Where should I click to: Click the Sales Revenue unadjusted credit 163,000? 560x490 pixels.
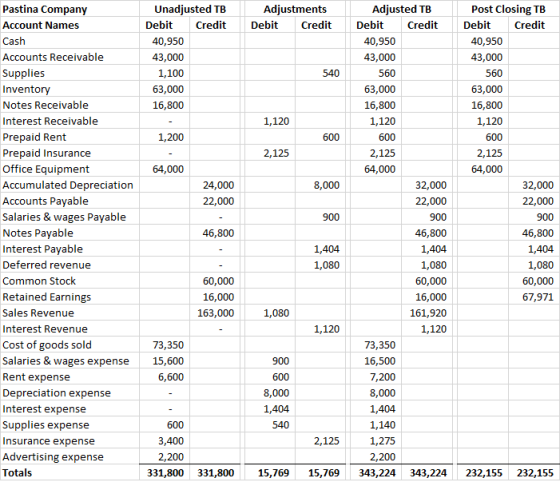[x=215, y=313]
